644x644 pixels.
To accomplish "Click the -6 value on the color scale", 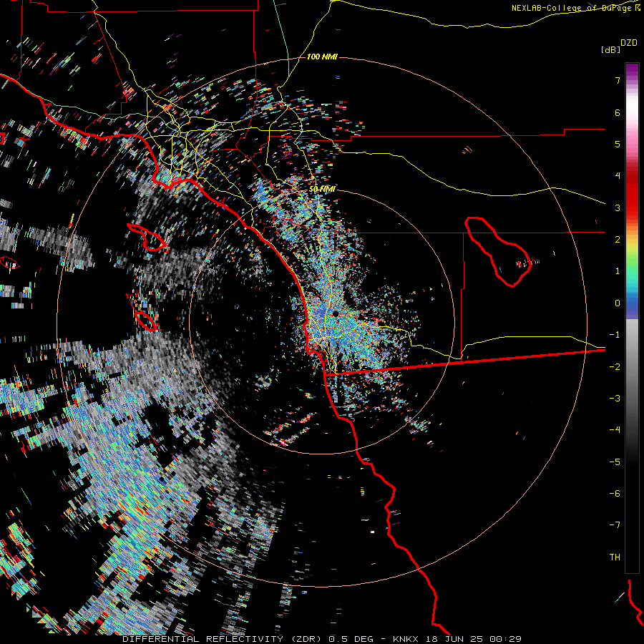I will [x=615, y=494].
